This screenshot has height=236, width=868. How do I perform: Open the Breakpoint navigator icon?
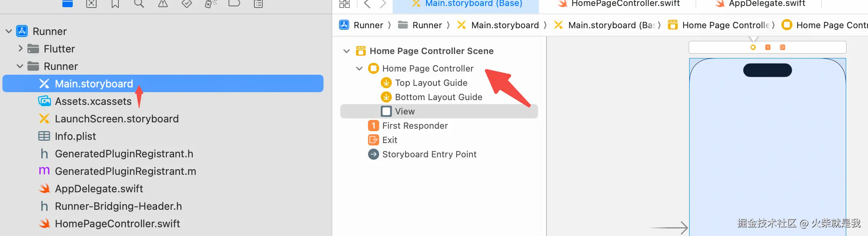234,4
